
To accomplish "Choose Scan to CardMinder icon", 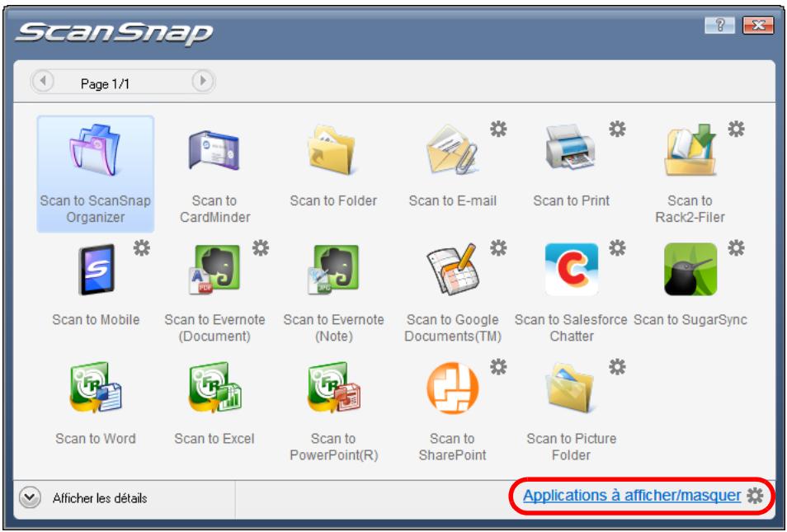I will click(x=214, y=149).
